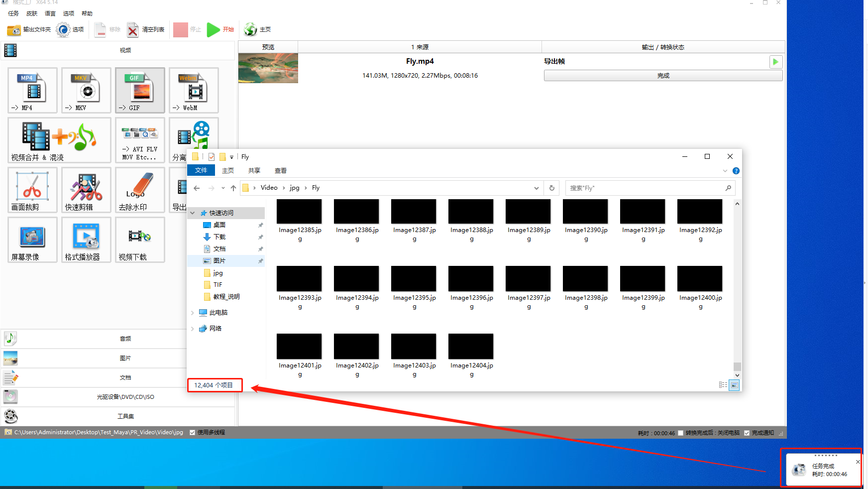Switch to the File tab in Explorer
This screenshot has height=489, width=868.
tap(201, 170)
